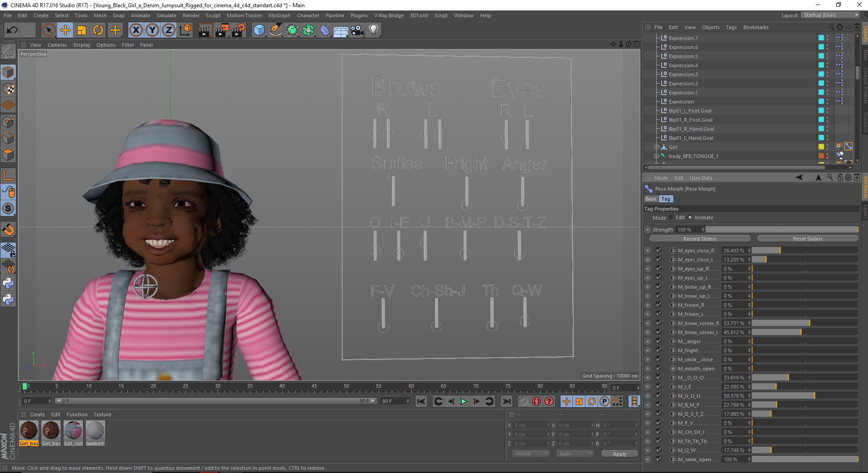Switch to the Tag tab
Screen dimensions: 868x473
[666, 199]
